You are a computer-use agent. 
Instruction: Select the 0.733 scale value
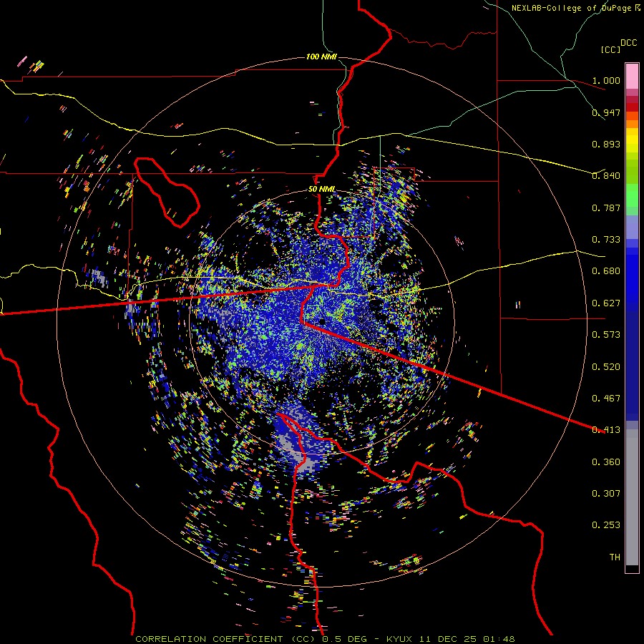point(606,240)
